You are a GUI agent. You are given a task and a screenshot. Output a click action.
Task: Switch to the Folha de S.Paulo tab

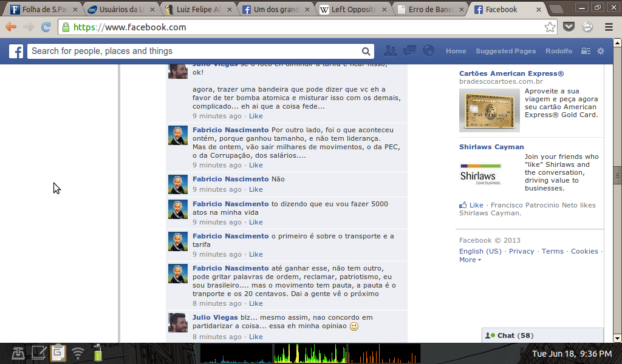coord(43,10)
